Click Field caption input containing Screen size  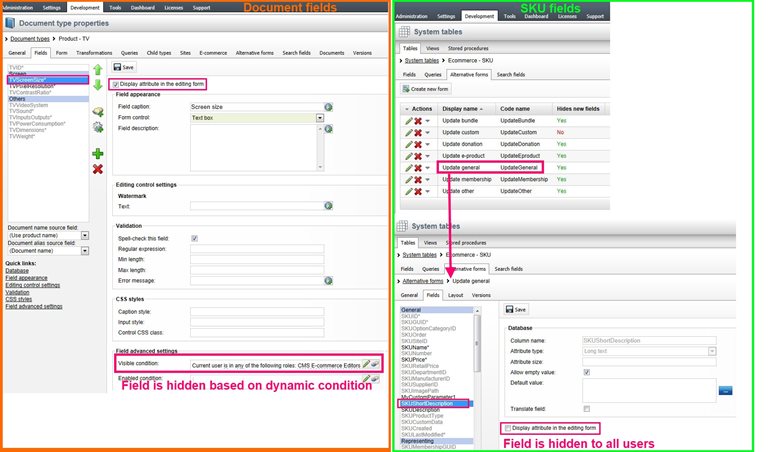click(x=257, y=107)
